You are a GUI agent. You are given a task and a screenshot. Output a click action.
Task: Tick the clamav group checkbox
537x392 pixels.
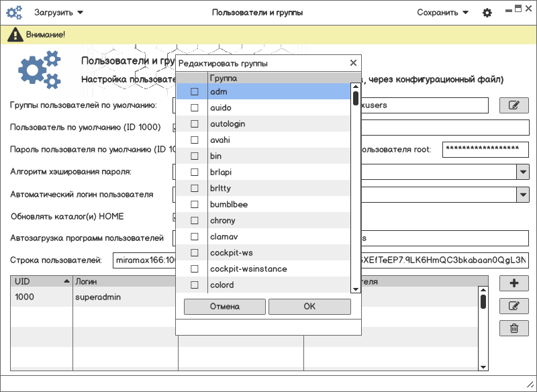(x=195, y=236)
